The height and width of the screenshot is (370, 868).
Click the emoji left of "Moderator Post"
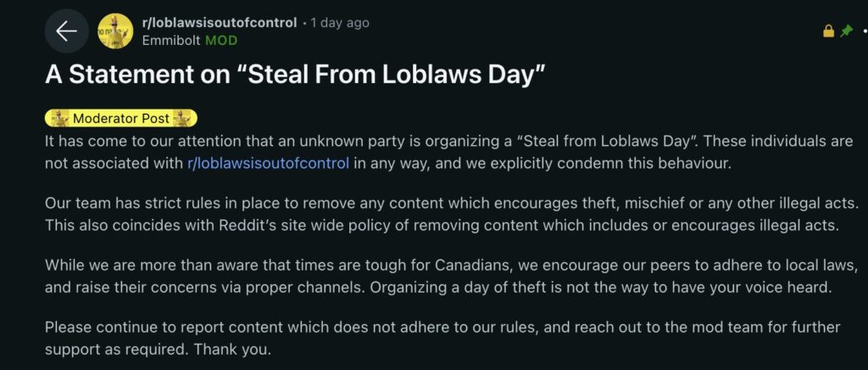click(58, 118)
